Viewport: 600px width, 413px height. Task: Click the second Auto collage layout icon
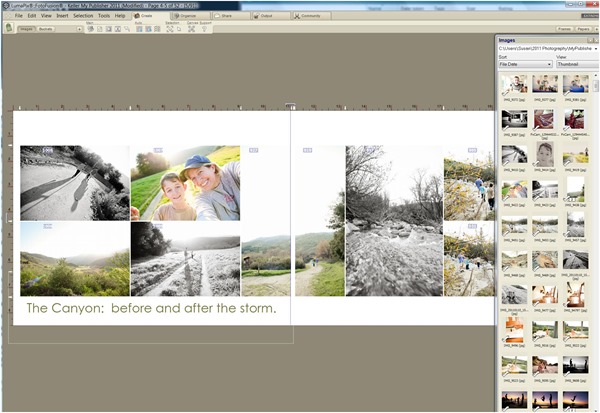148,29
